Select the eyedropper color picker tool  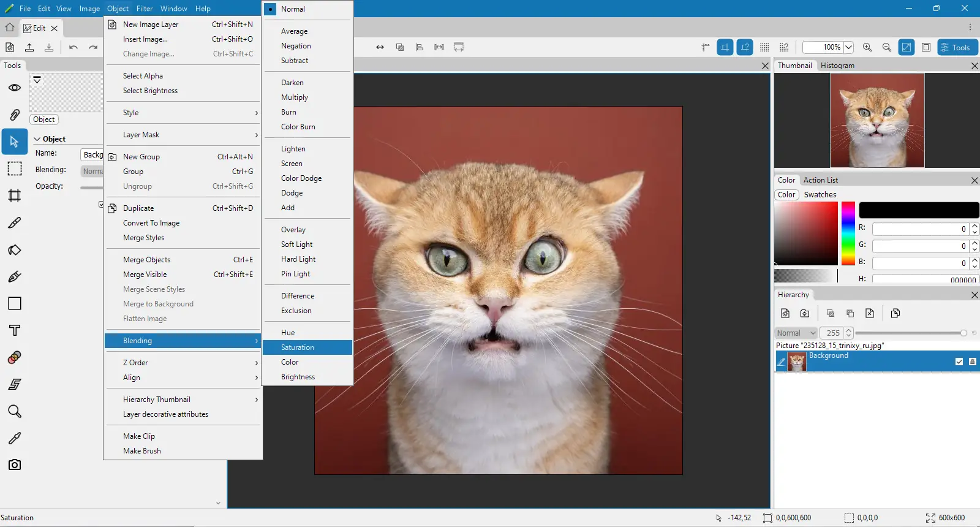pos(15,438)
